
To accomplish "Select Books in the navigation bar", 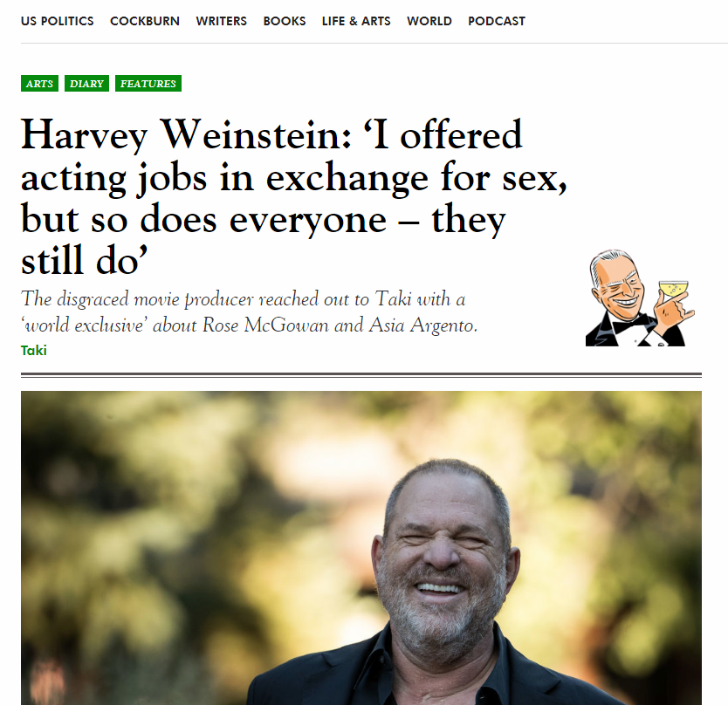I will [285, 21].
